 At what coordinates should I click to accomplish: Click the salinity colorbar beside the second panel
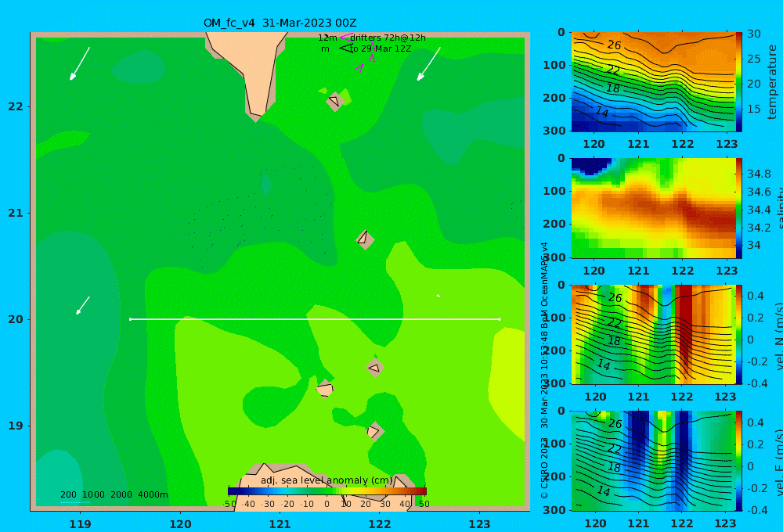point(739,208)
